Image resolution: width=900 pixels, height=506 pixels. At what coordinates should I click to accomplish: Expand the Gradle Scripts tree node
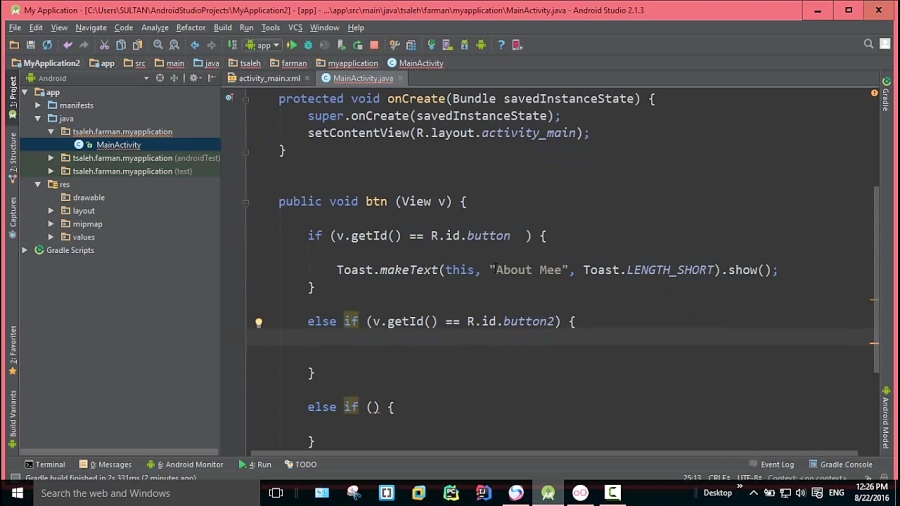click(x=25, y=250)
